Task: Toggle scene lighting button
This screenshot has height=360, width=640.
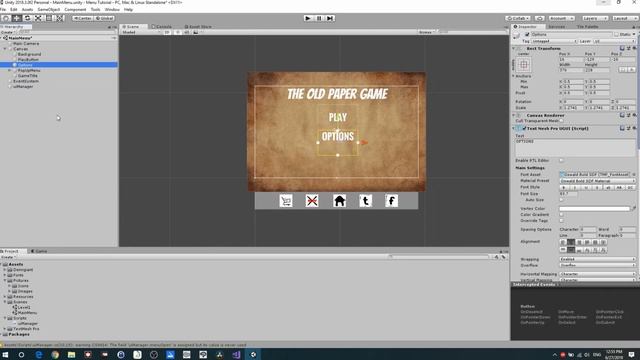Action: point(178,32)
